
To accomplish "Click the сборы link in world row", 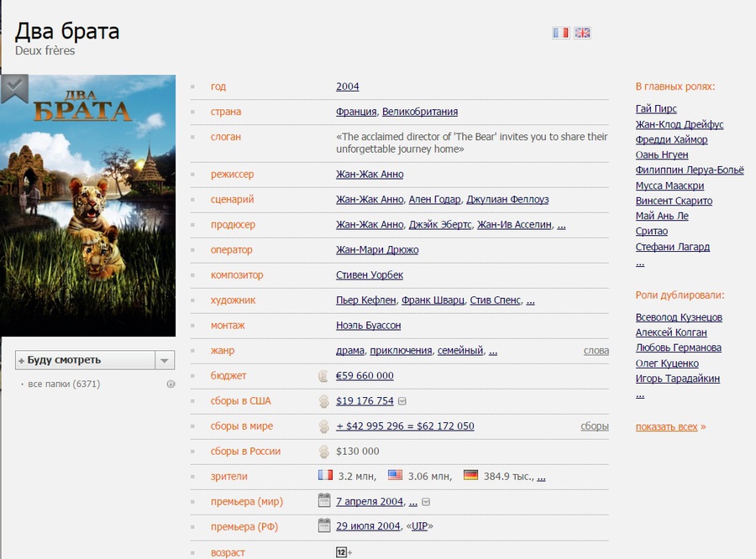I will coord(595,426).
